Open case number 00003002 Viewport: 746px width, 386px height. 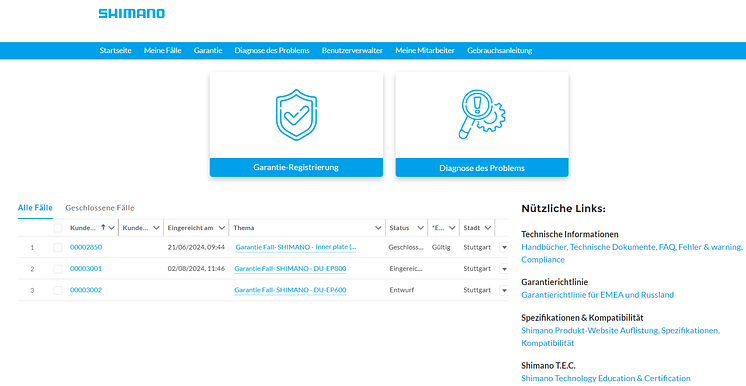pyautogui.click(x=86, y=290)
